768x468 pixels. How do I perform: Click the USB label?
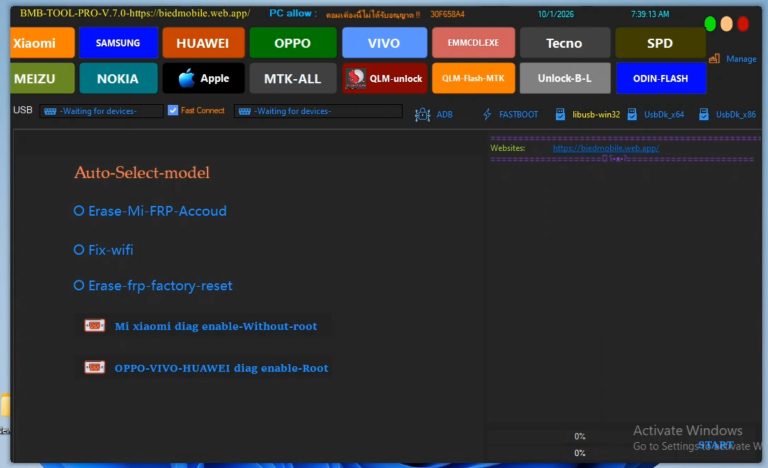click(x=23, y=110)
